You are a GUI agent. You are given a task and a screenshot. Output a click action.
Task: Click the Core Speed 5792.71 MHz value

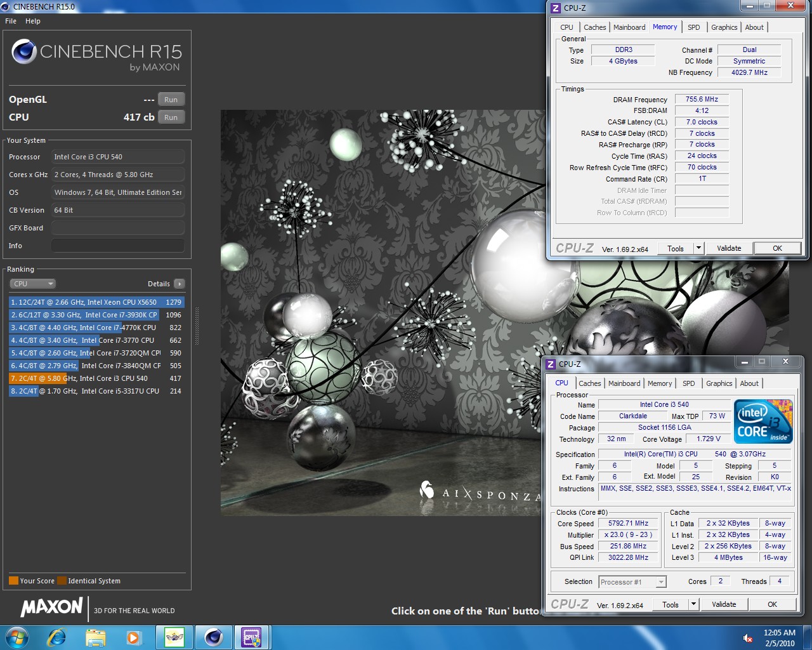click(x=628, y=524)
